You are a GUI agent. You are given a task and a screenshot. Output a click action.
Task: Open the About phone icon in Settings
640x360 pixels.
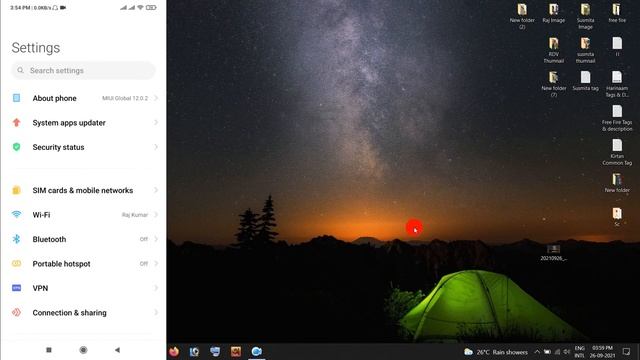pyautogui.click(x=16, y=98)
